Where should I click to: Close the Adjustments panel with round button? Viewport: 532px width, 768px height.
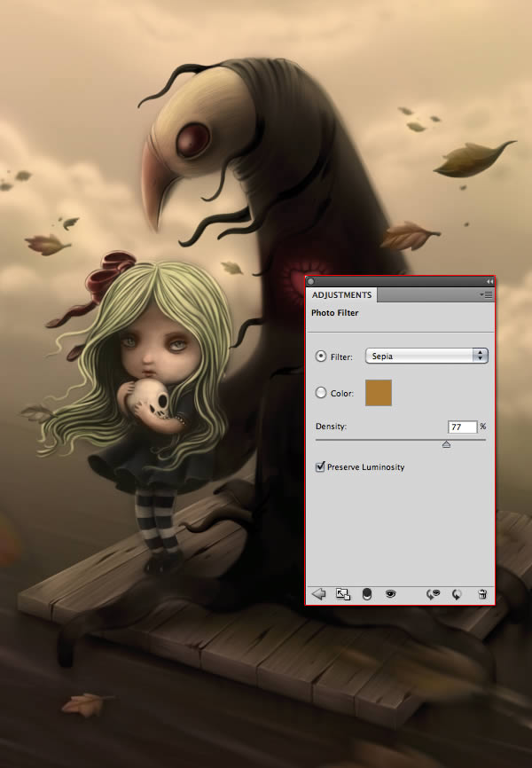click(x=310, y=282)
